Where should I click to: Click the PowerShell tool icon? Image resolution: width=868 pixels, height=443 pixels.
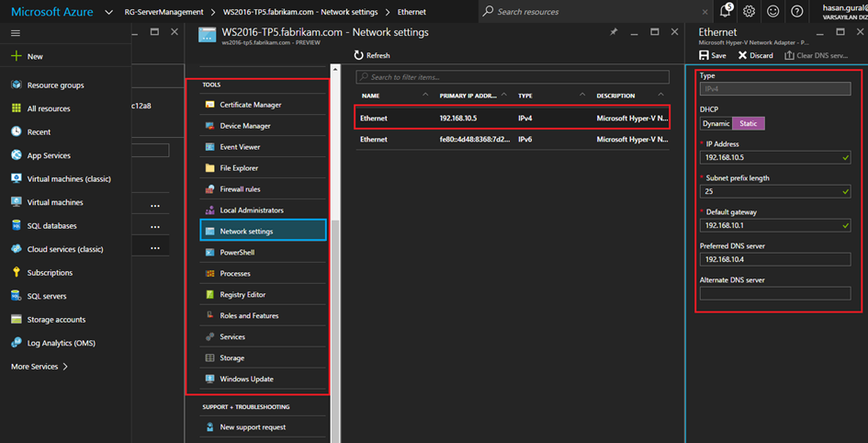pyautogui.click(x=209, y=252)
